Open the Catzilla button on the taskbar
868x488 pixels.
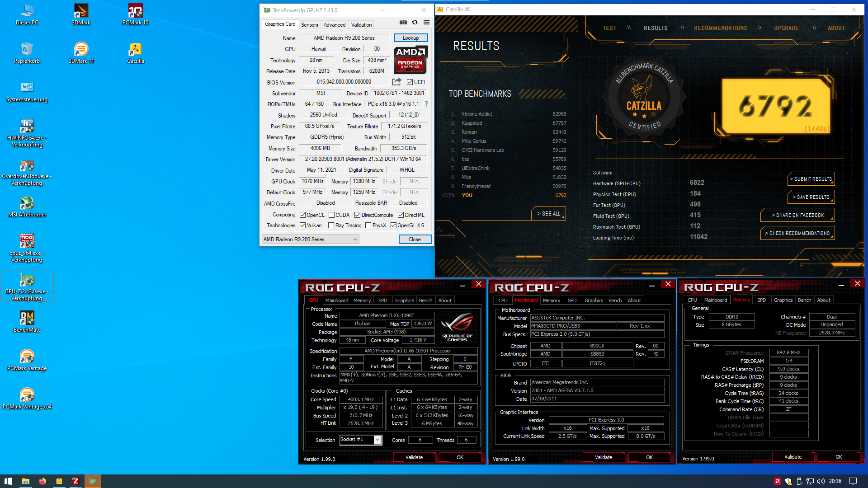click(x=59, y=481)
